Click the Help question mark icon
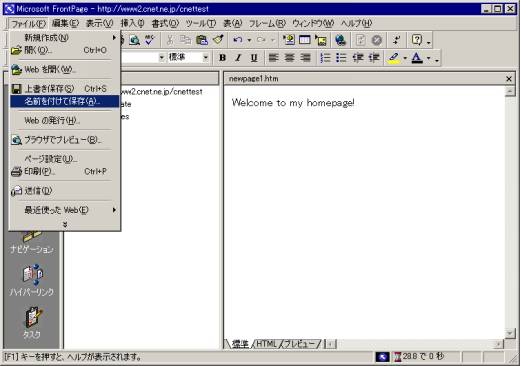 (417, 40)
